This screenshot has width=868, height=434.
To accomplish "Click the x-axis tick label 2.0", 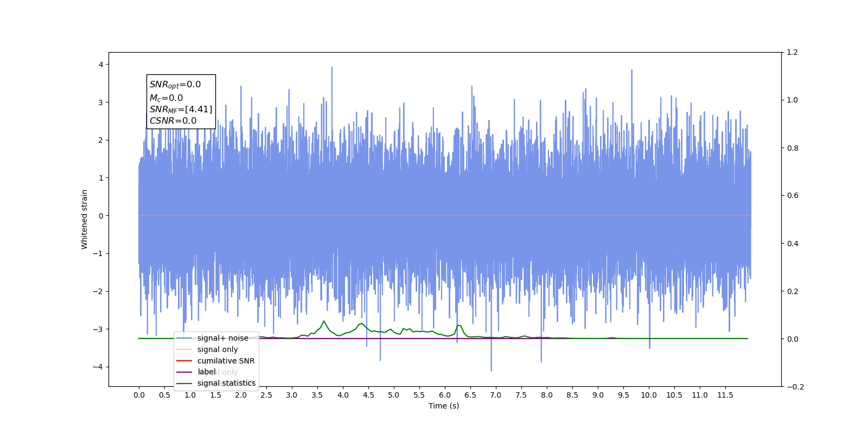I will coord(241,395).
